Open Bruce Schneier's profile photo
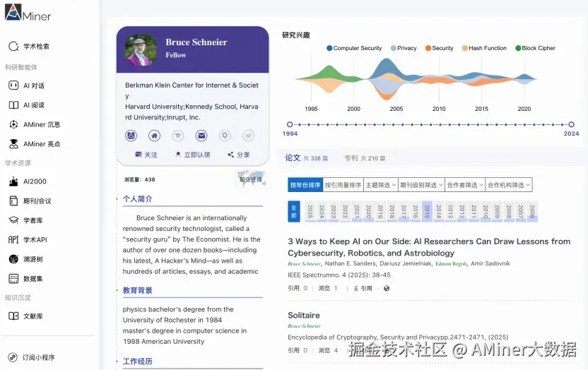 141,50
